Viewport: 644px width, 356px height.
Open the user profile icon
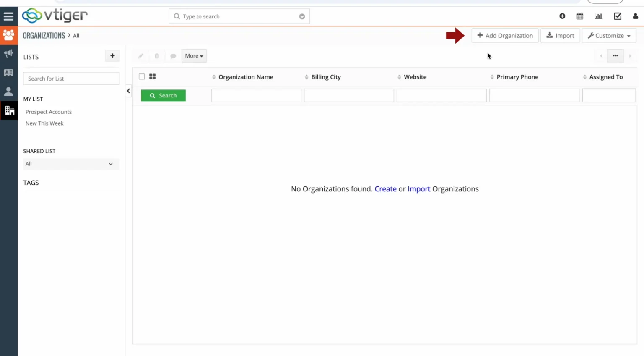(635, 16)
